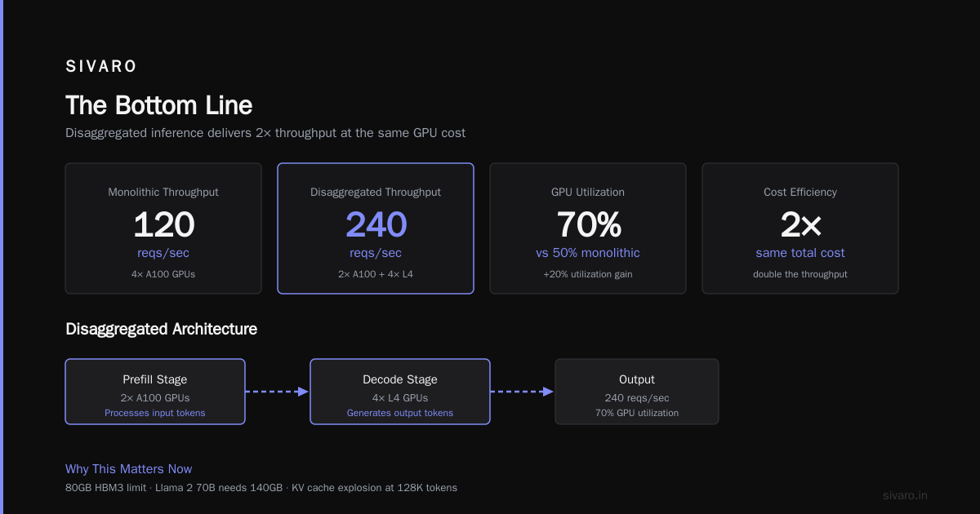This screenshot has height=514, width=980.
Task: Click the 70% utilization figure
Action: pos(589,225)
